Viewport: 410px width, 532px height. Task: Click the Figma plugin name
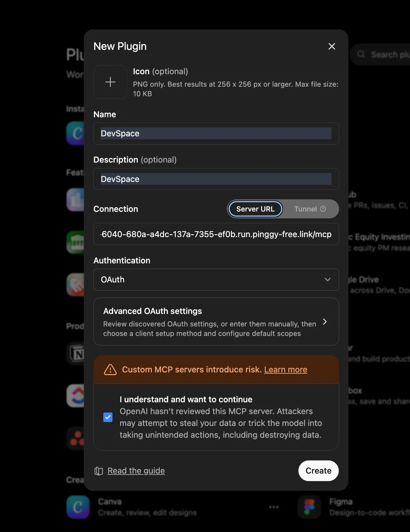click(341, 502)
